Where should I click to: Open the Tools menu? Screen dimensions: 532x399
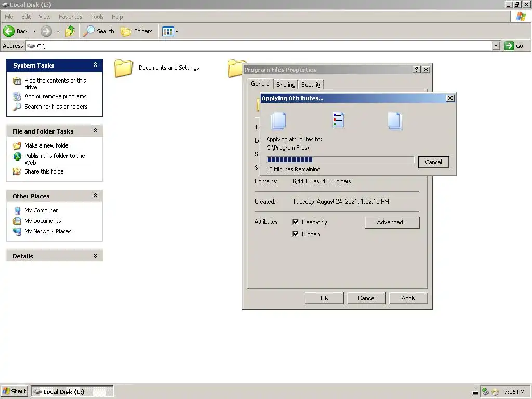(97, 17)
